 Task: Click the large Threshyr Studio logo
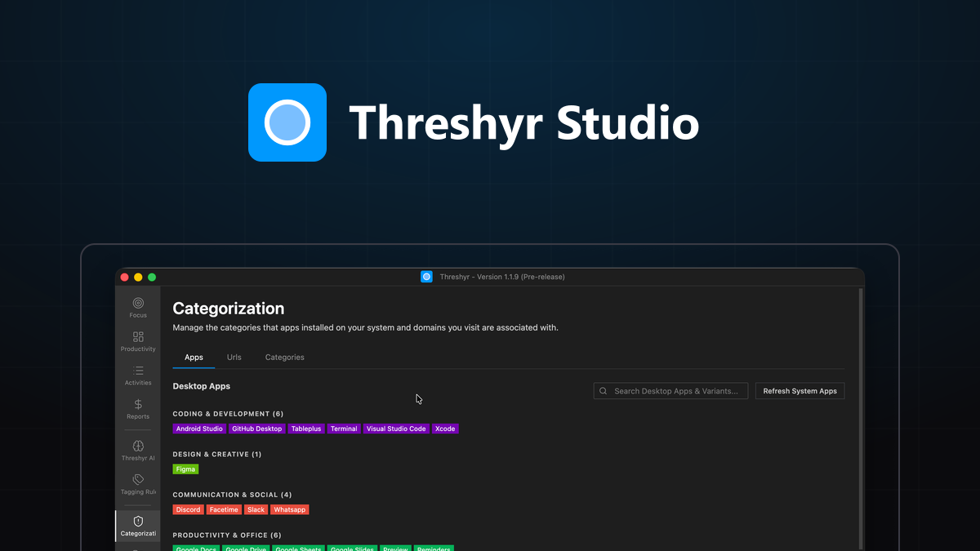coord(287,122)
